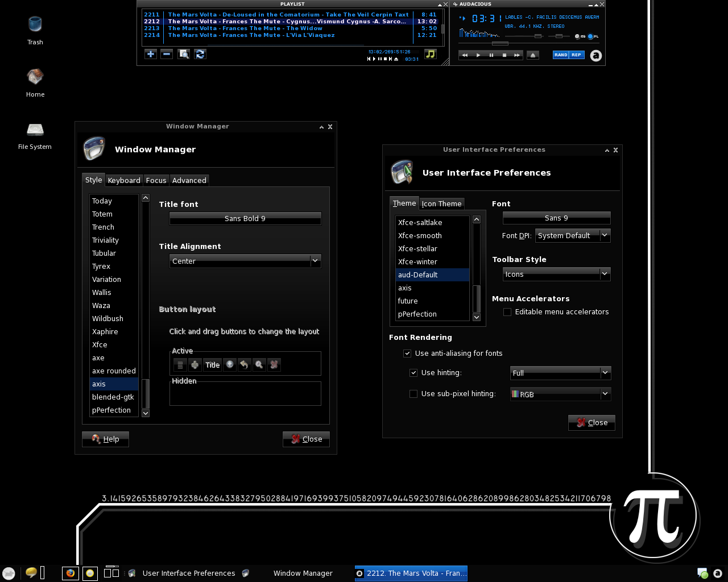
Task: Click the red X close button in button layout
Action: pos(274,365)
